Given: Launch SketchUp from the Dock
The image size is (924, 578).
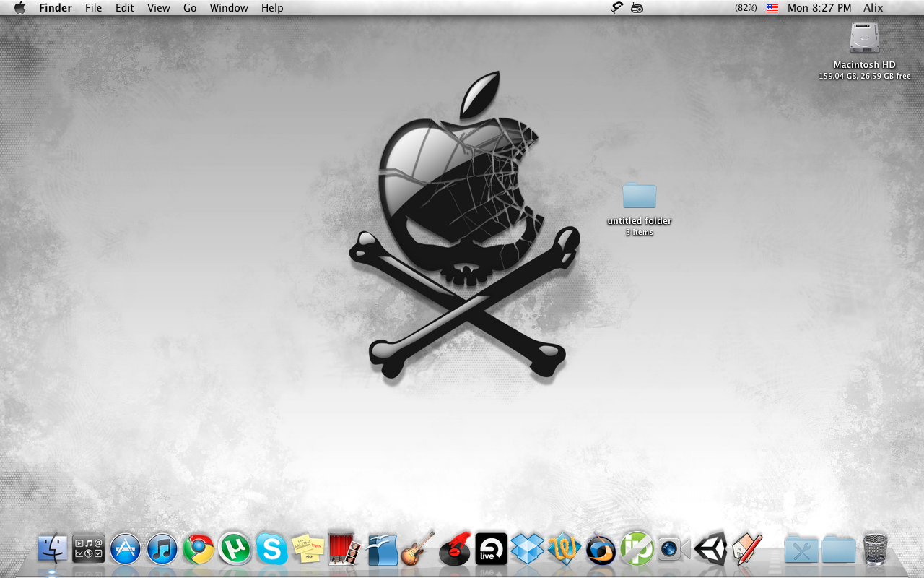Looking at the screenshot, I should (747, 549).
